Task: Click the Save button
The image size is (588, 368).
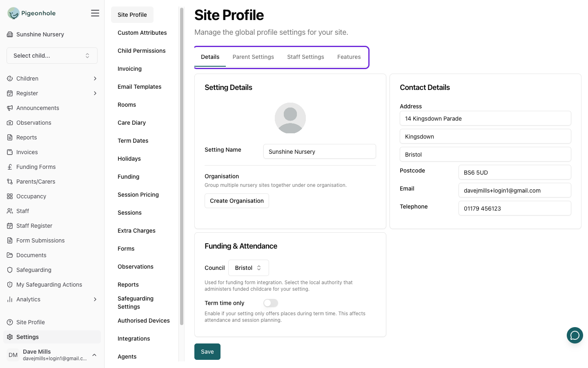Action: tap(207, 352)
